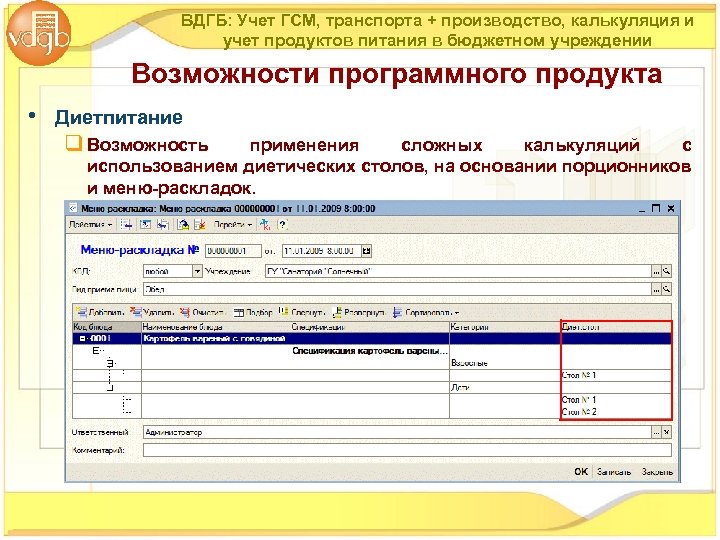This screenshot has width=720, height=540.
Task: Click Подбор in the table toolbar
Action: pyautogui.click(x=253, y=313)
